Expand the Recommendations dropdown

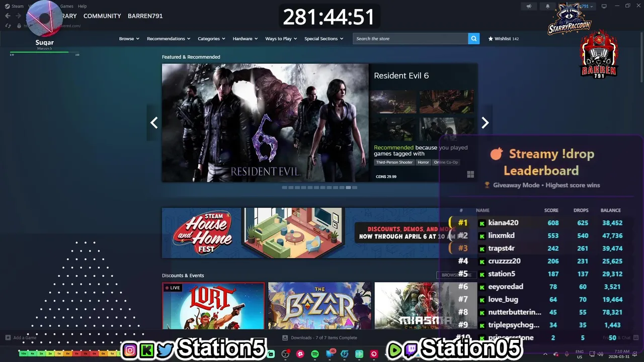click(169, 39)
